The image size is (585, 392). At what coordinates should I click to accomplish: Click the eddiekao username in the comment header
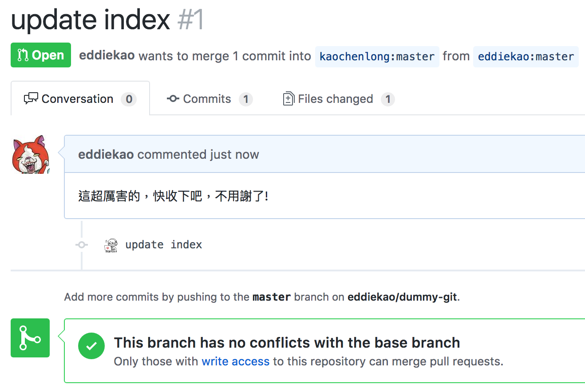(107, 154)
